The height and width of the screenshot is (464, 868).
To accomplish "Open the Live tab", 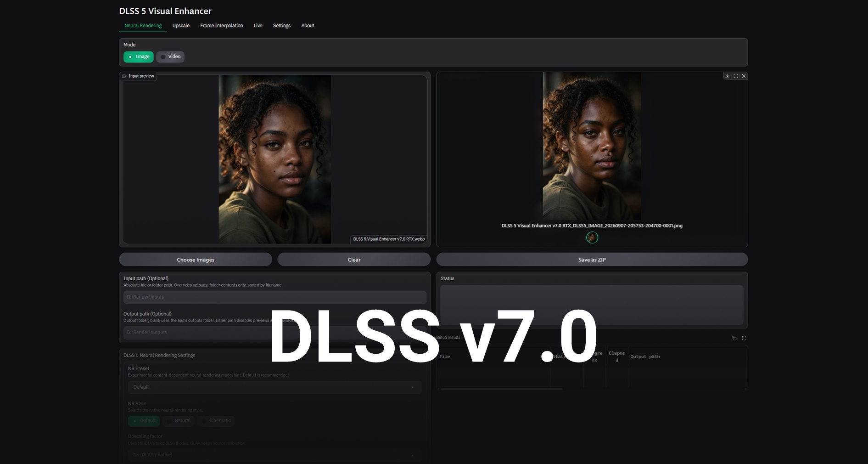I will point(258,26).
